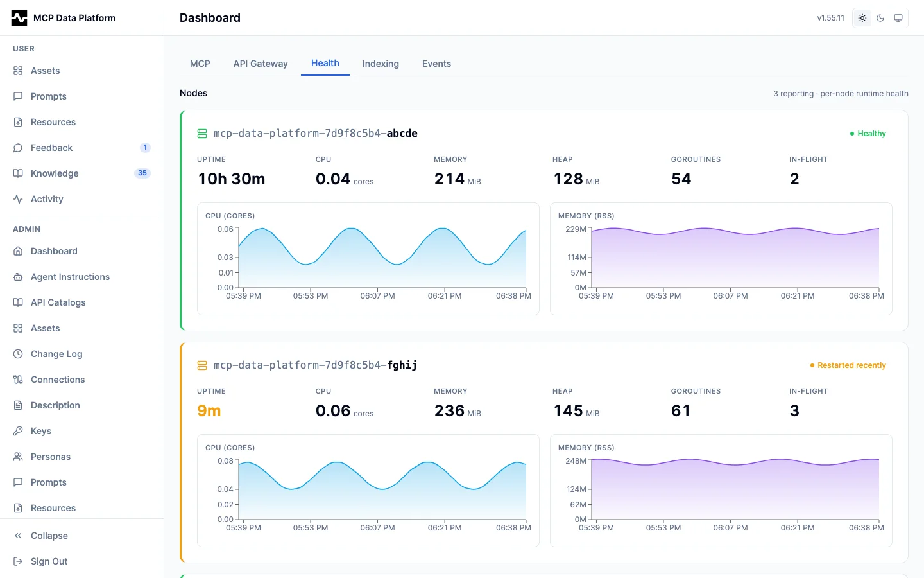
Task: Select system theme monitor icon
Action: [898, 18]
